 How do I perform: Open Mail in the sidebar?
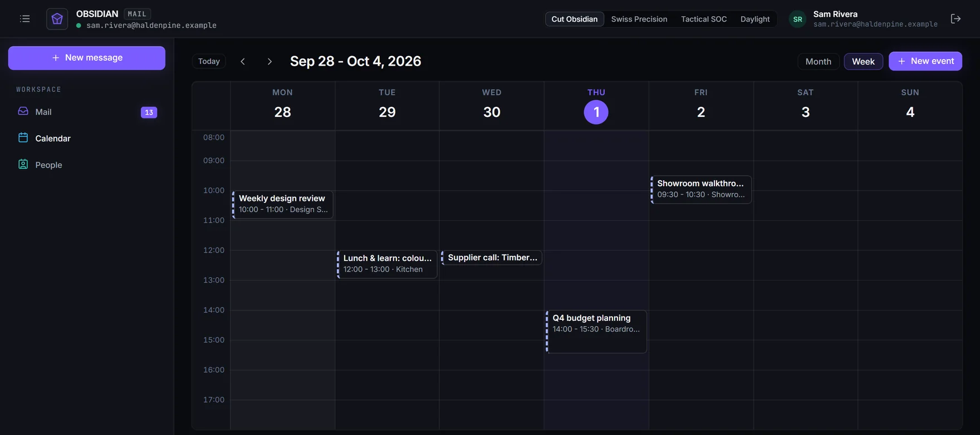tap(87, 112)
